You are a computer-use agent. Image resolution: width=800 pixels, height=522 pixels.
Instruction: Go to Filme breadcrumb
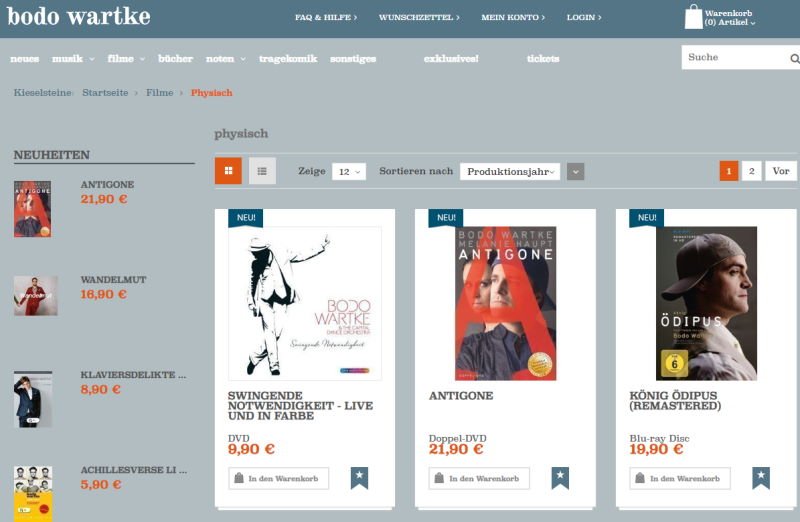pyautogui.click(x=160, y=93)
